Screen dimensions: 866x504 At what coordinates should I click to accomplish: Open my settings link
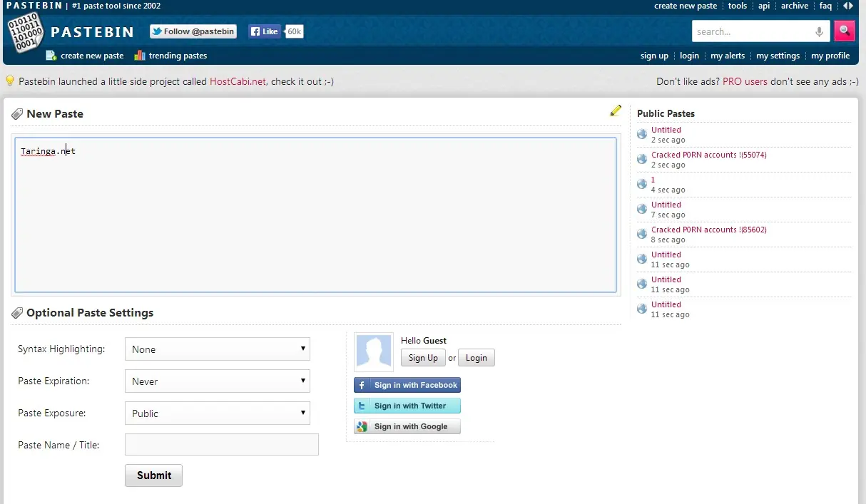[x=778, y=56]
